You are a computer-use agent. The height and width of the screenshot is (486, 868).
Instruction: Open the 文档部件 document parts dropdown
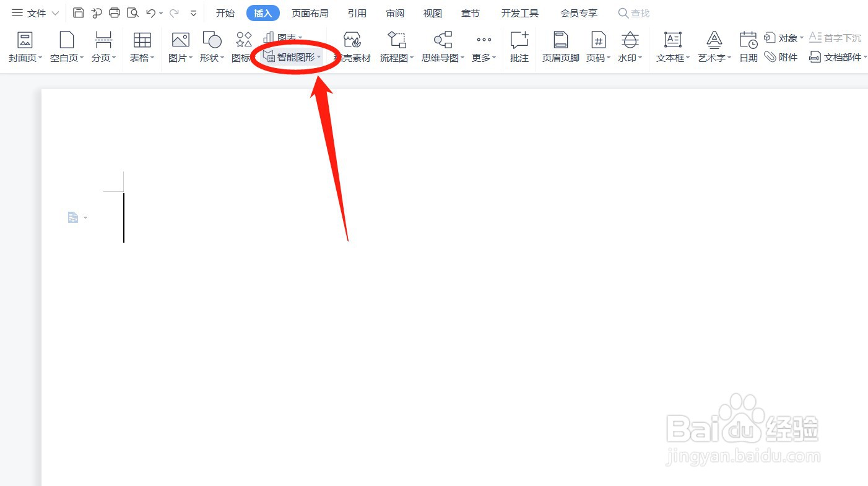coord(864,58)
